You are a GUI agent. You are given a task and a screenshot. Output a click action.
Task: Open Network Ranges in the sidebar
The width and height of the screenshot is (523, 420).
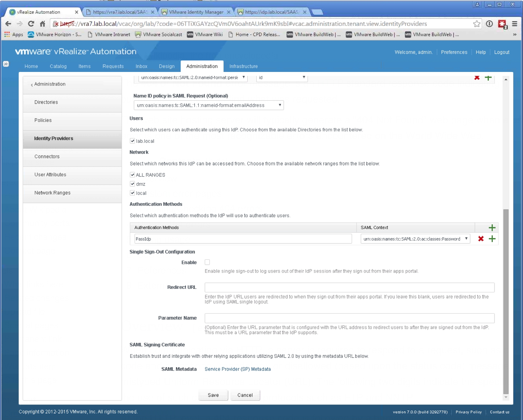72,193
